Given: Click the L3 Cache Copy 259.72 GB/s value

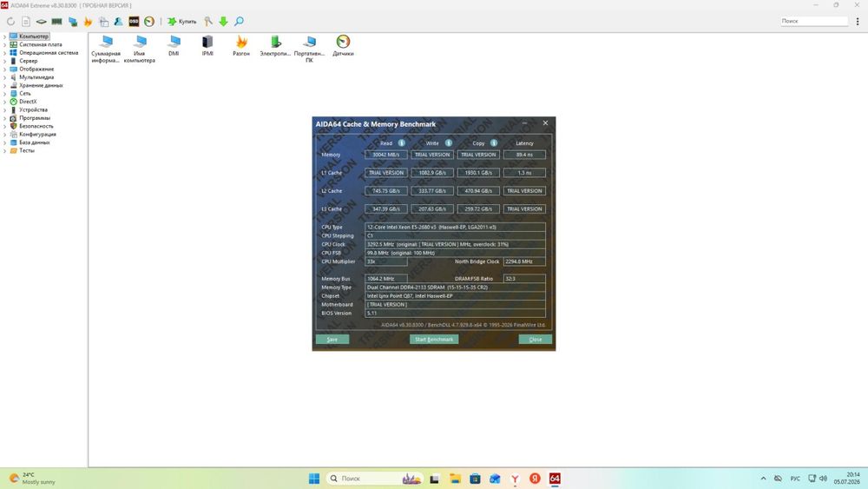Looking at the screenshot, I should click(478, 209).
